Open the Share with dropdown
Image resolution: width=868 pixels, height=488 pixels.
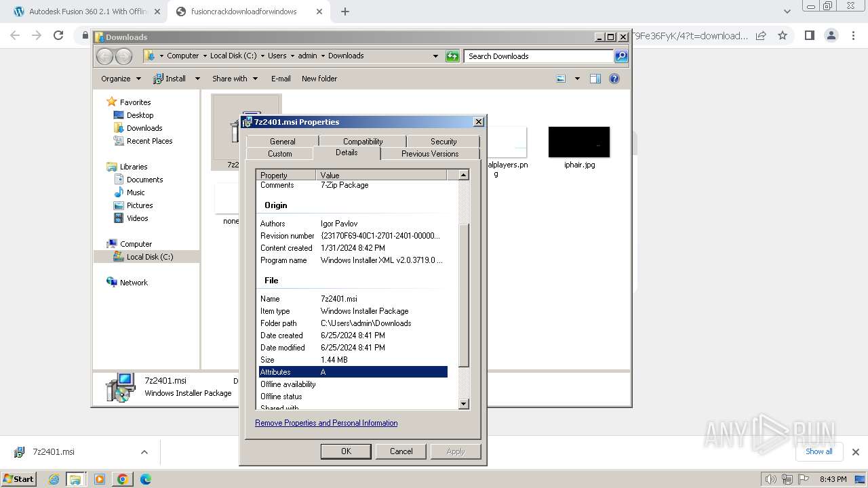(x=235, y=79)
